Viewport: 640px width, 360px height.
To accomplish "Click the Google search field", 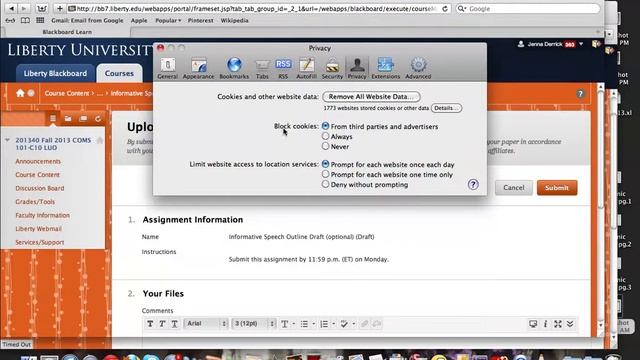I will pyautogui.click(x=527, y=9).
